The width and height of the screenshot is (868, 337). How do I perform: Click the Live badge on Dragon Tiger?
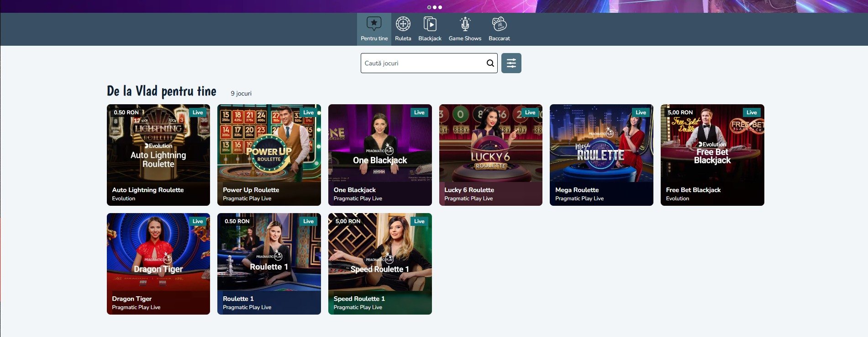(x=198, y=221)
